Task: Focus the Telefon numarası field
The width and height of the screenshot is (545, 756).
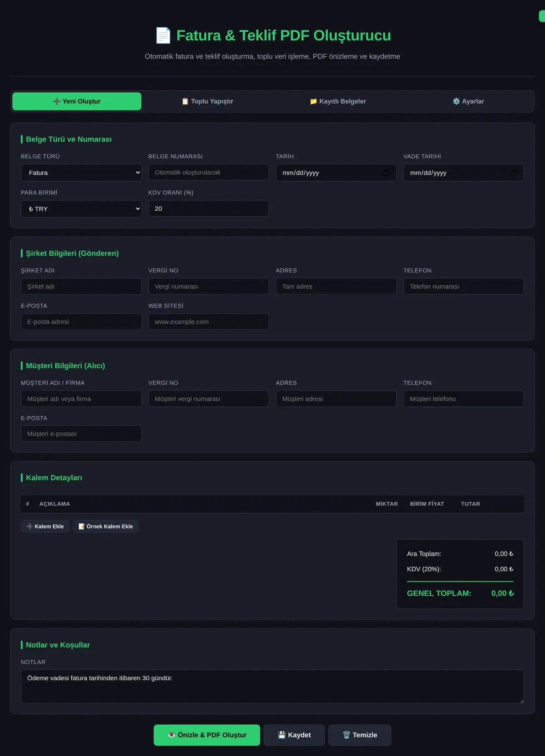Action: point(464,287)
